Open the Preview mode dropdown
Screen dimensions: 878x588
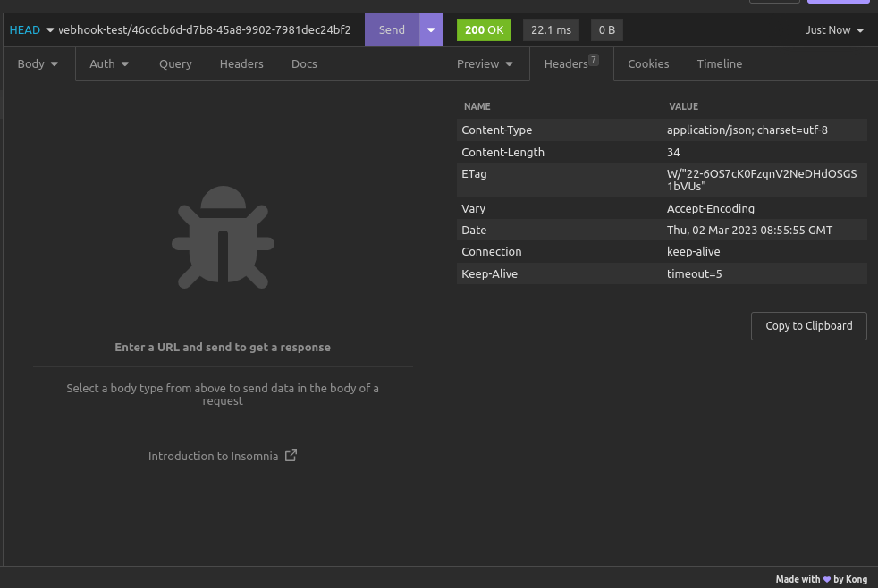click(x=485, y=64)
